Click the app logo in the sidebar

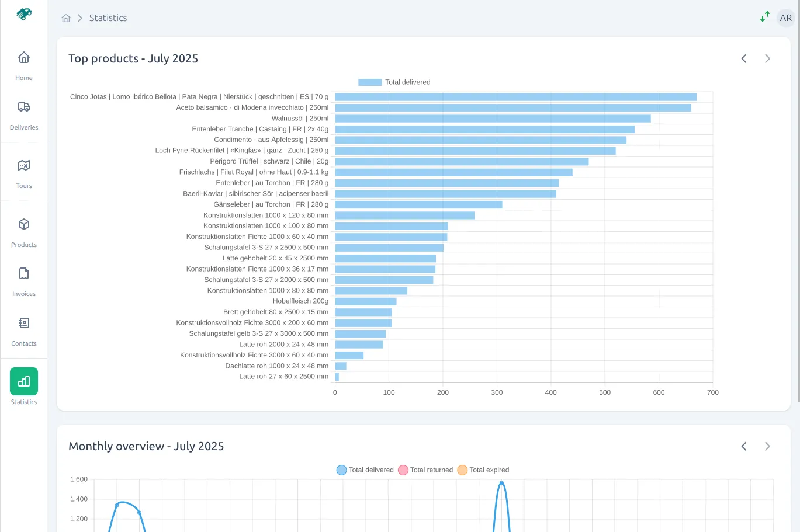[x=24, y=14]
